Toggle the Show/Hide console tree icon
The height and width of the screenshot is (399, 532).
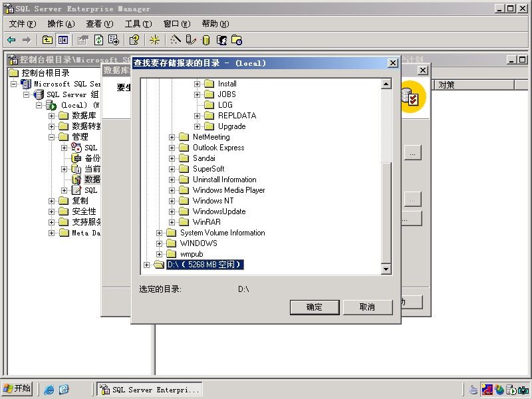point(63,40)
